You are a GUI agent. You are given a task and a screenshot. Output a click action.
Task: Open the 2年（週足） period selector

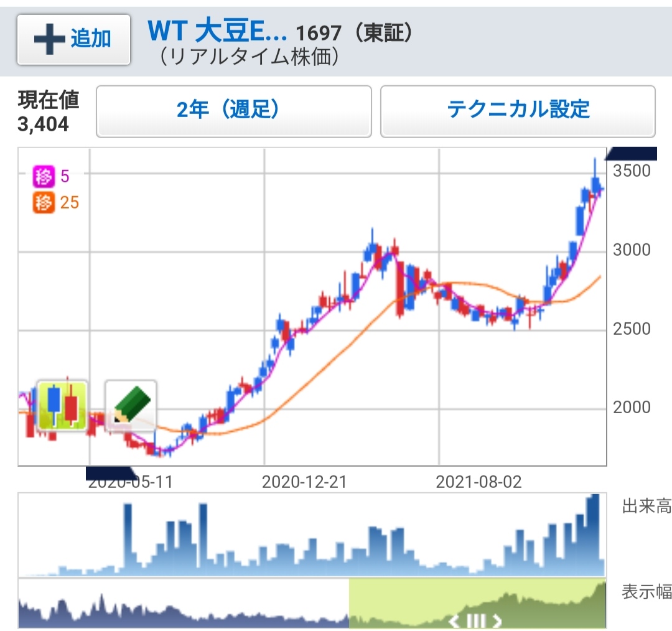coord(234,111)
